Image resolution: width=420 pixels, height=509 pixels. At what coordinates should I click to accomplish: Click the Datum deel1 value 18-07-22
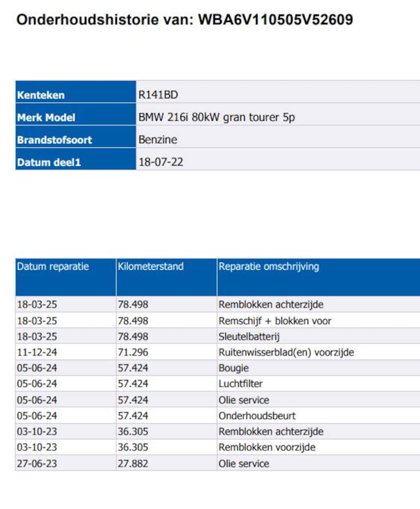[161, 162]
